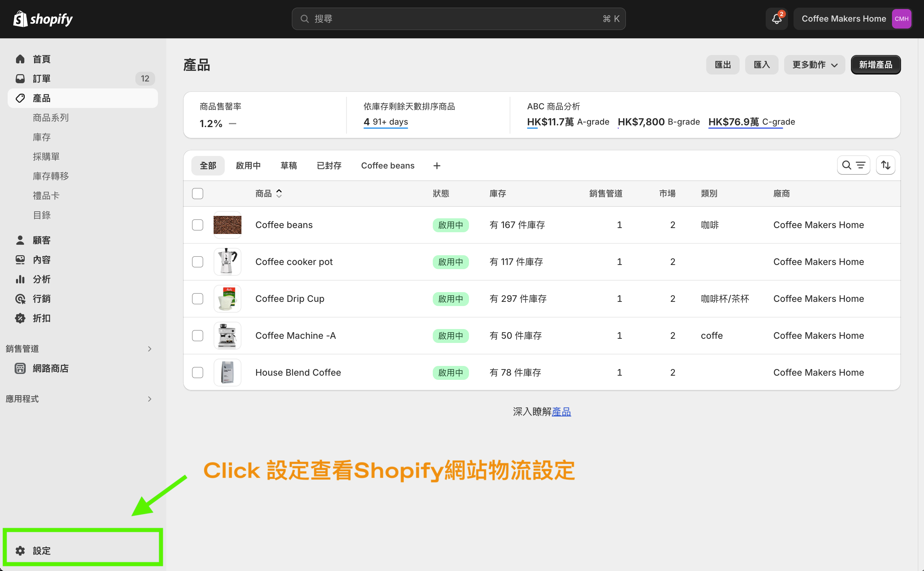The width and height of the screenshot is (924, 571).
Task: Open 目錄 in sidebar
Action: (41, 215)
